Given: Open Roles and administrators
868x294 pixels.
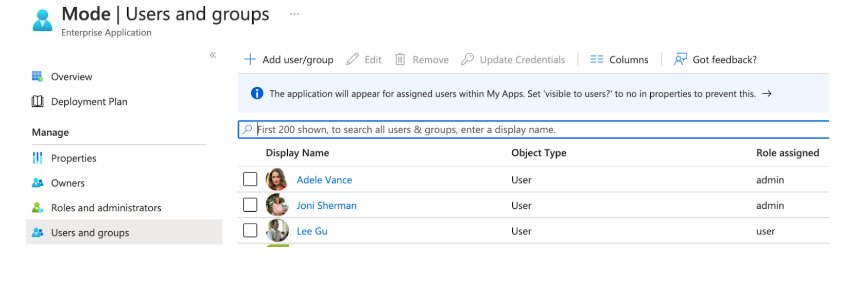Looking at the screenshot, I should point(106,208).
